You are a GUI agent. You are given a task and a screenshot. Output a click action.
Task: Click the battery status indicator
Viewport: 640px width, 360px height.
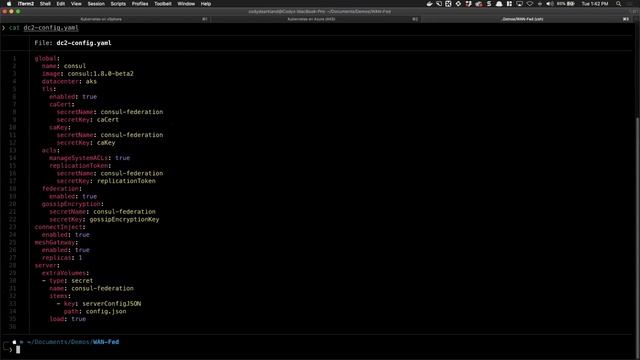566,4
